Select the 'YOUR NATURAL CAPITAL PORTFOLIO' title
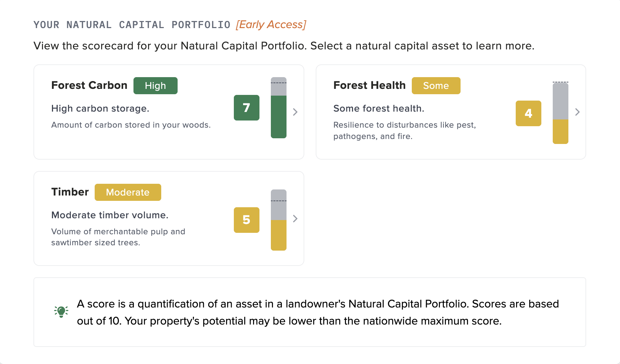The width and height of the screenshot is (620, 364). coord(132,25)
